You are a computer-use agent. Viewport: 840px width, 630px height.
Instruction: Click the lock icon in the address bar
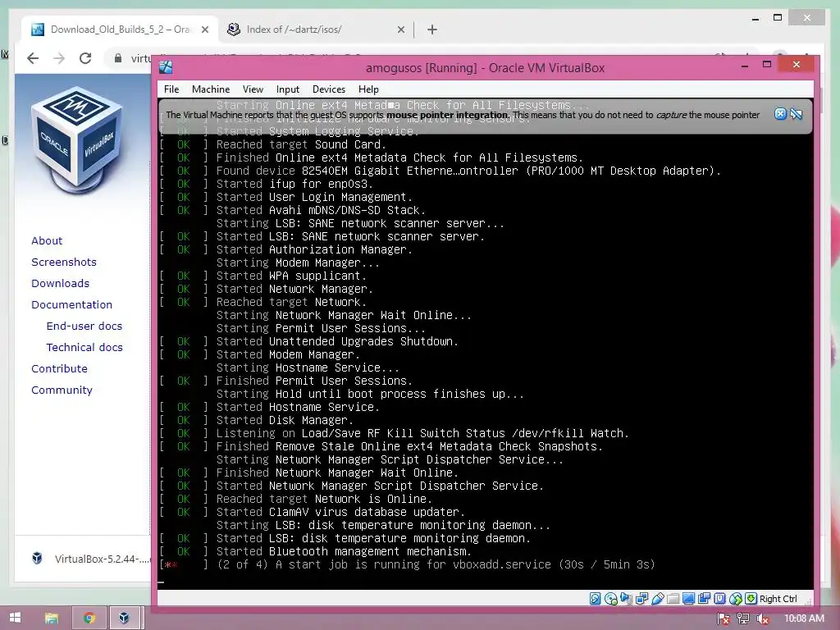(x=118, y=58)
